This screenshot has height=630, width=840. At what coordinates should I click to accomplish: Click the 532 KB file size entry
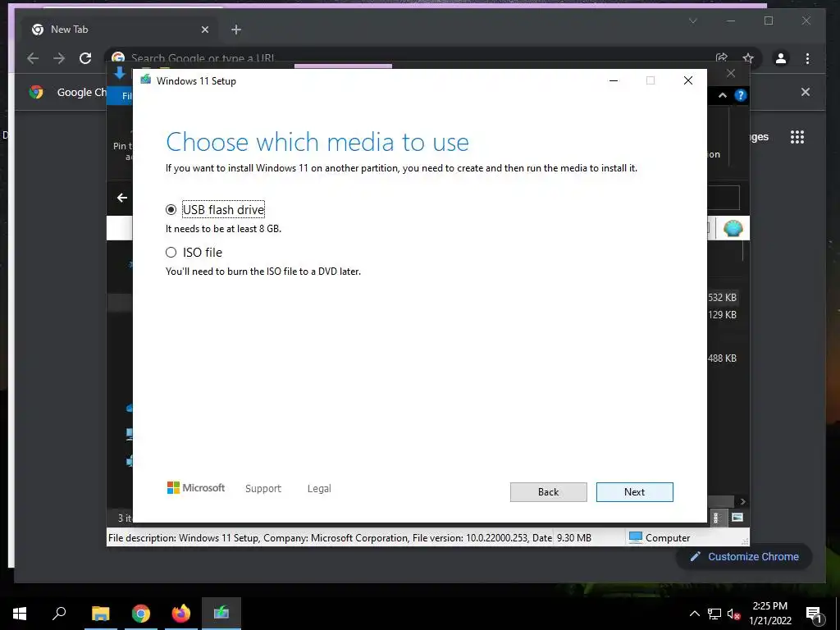[722, 297]
